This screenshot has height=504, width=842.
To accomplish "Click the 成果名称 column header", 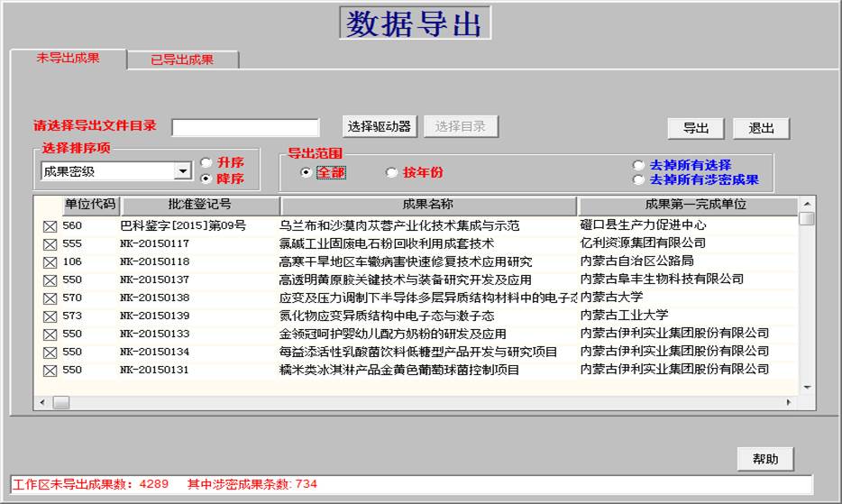I will tap(428, 205).
